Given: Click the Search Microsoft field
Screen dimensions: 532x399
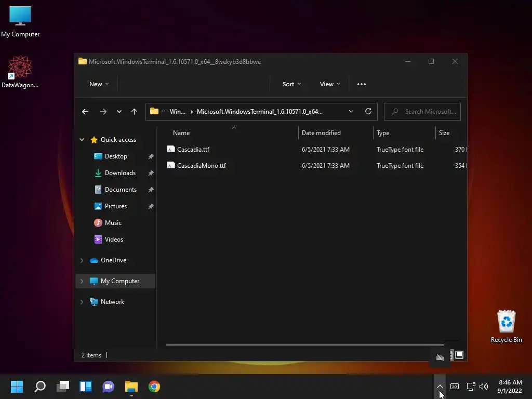Looking at the screenshot, I should click(x=422, y=112).
